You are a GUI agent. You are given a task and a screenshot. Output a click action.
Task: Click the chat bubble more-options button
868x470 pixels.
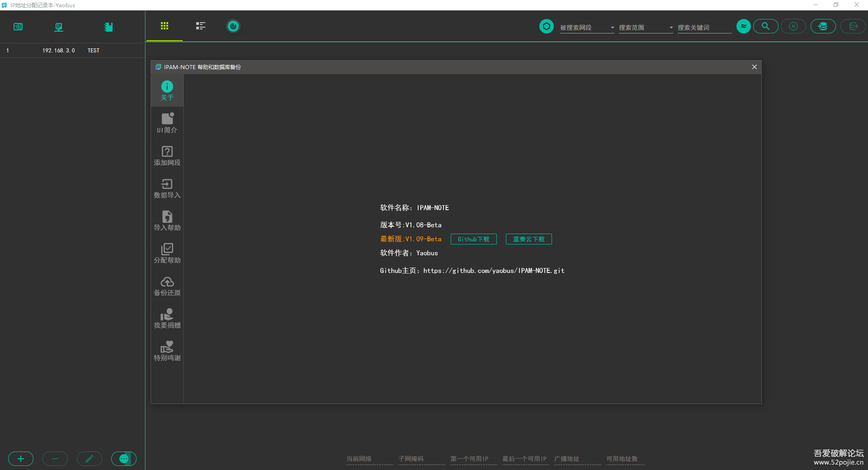124,459
